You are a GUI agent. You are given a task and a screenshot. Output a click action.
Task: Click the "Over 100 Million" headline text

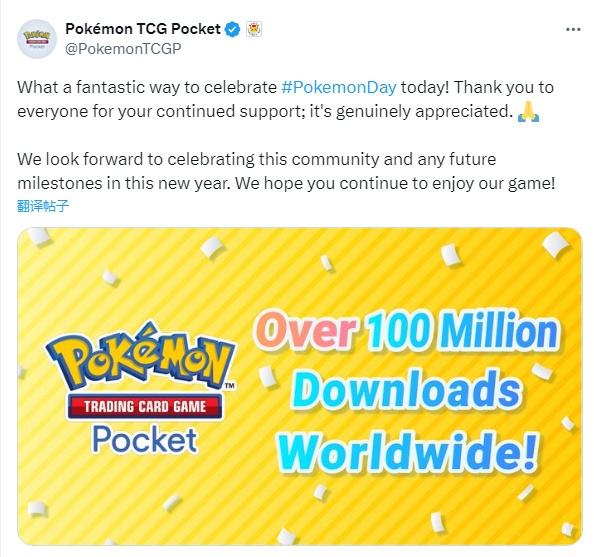[x=407, y=330]
